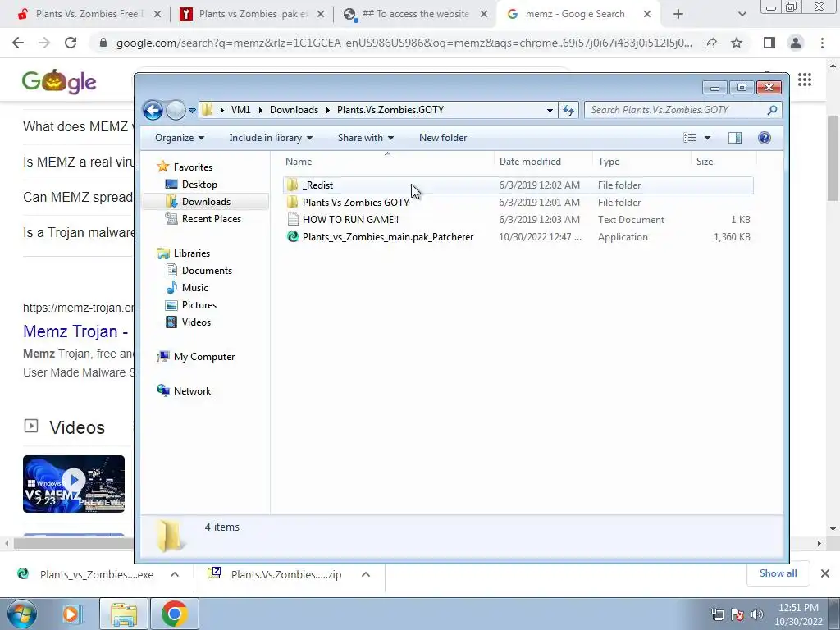Click the Downloads breadcrumb in address bar
Viewport: 840px width, 630px height.
click(x=294, y=110)
